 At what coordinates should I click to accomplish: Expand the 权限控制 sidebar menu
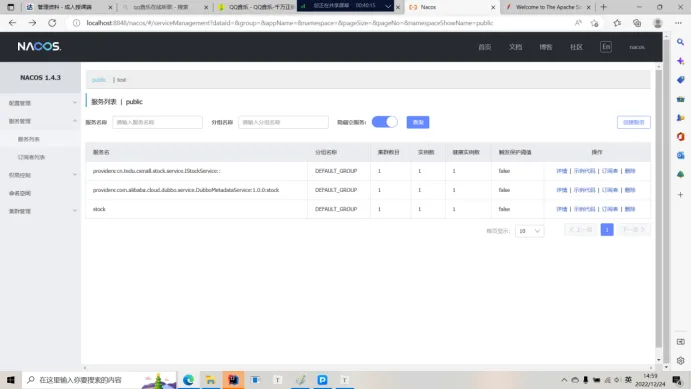pos(40,175)
